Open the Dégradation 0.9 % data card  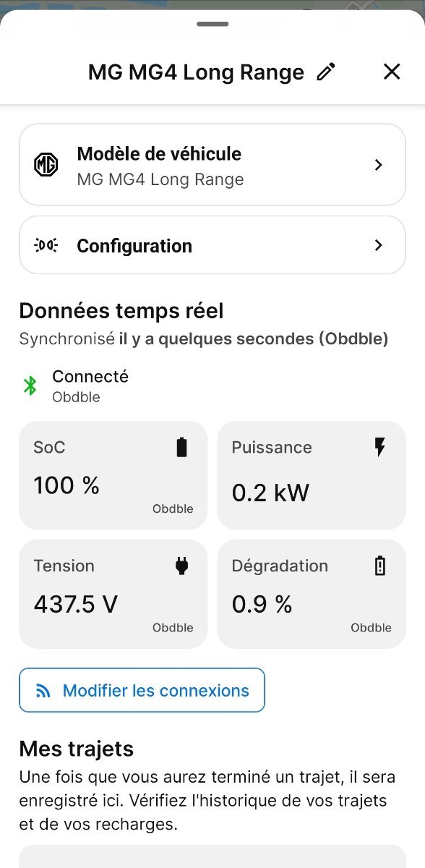pos(312,594)
